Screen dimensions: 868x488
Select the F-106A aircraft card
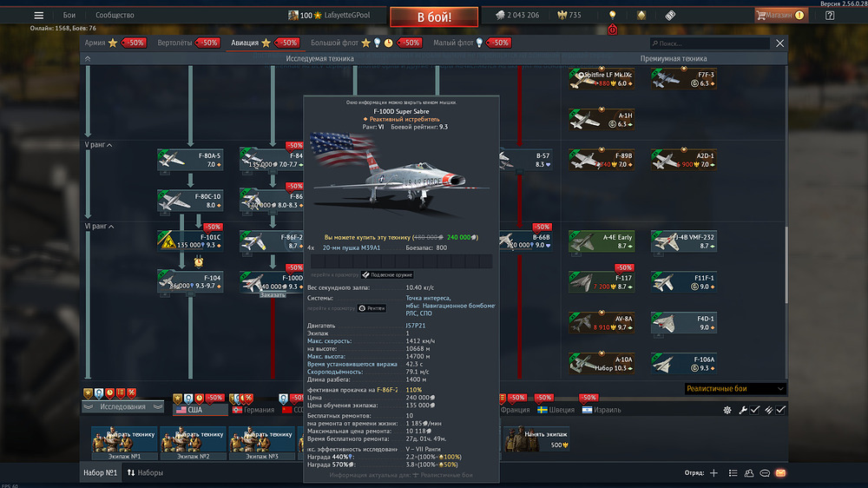click(x=684, y=363)
